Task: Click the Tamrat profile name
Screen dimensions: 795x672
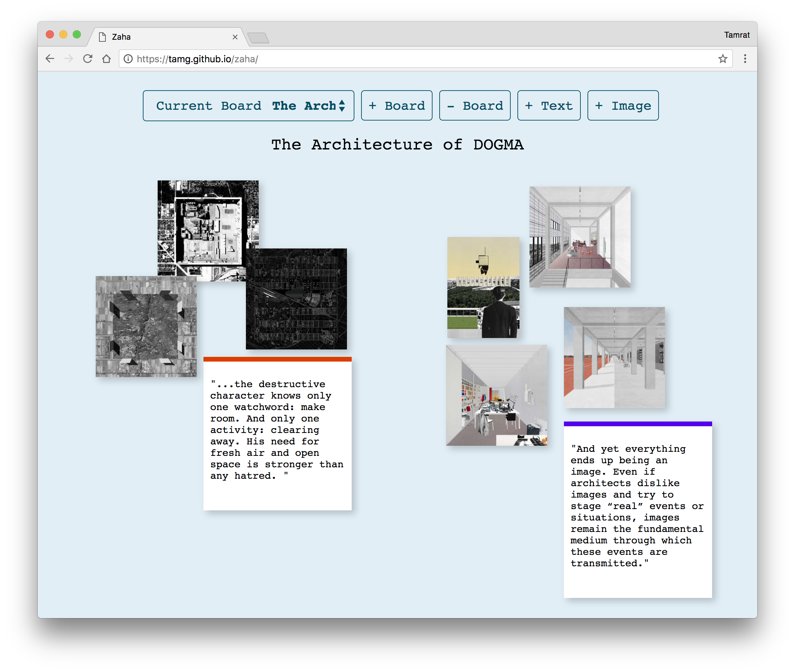Action: (x=736, y=35)
